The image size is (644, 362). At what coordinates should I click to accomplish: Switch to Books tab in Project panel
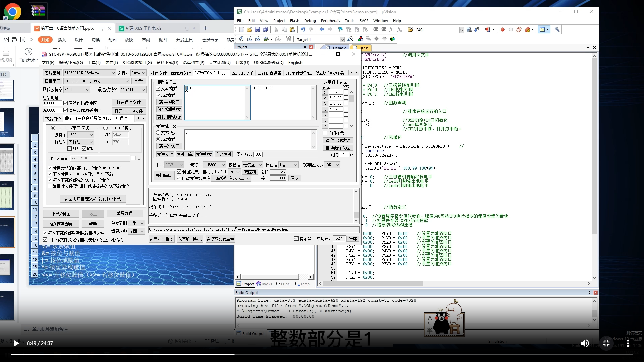point(264,284)
